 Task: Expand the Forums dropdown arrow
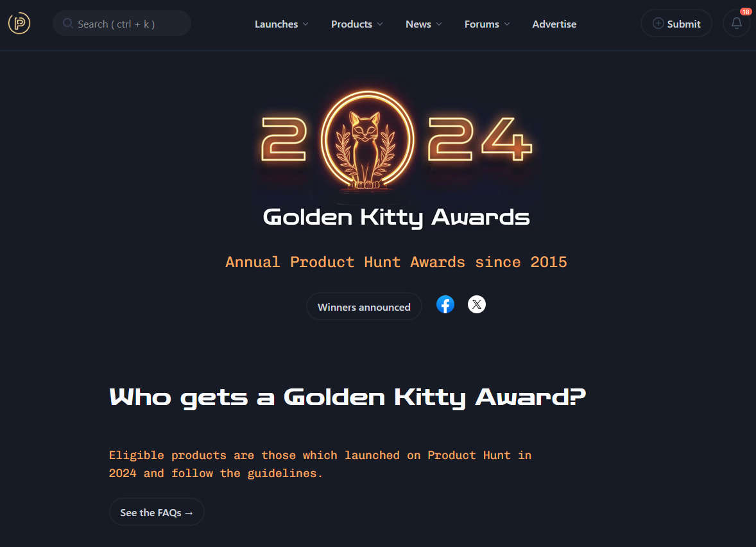pos(507,24)
